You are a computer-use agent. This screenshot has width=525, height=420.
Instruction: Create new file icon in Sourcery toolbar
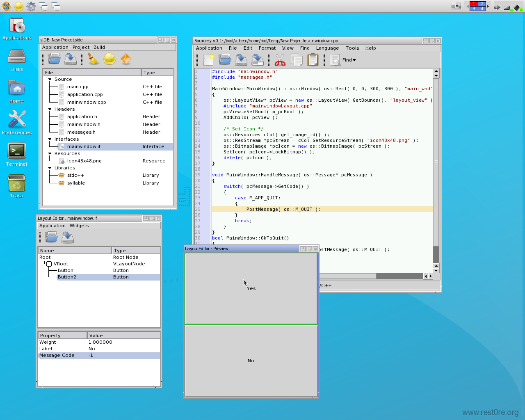(208, 60)
